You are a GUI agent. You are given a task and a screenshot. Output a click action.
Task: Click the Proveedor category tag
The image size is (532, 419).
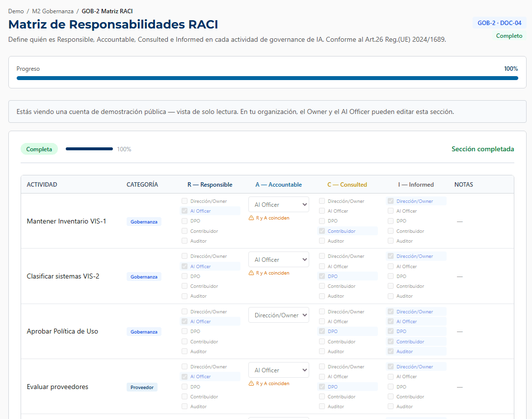click(142, 387)
